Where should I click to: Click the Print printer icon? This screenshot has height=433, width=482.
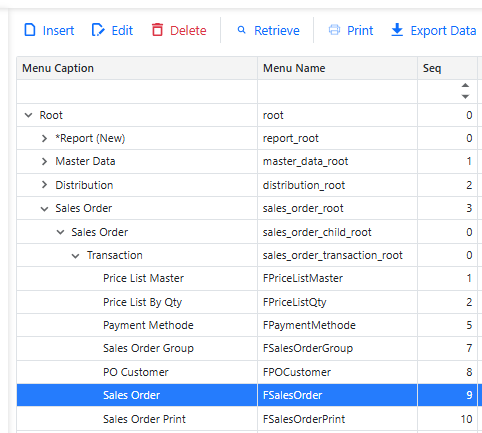pos(334,30)
